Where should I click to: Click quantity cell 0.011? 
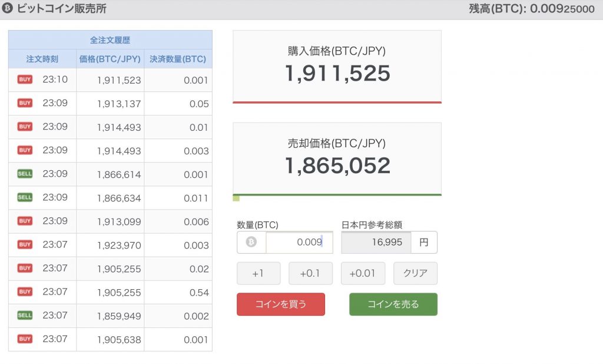[178, 198]
